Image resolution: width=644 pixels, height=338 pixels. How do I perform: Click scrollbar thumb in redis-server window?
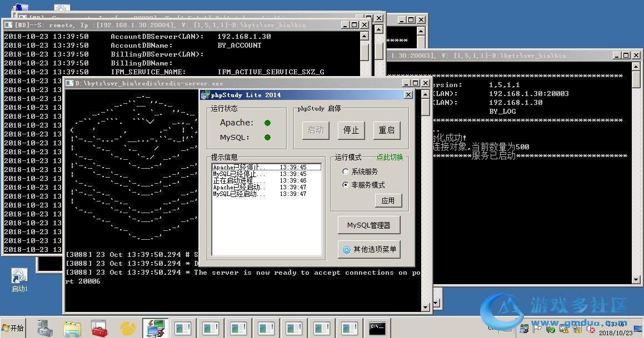[x=425, y=108]
